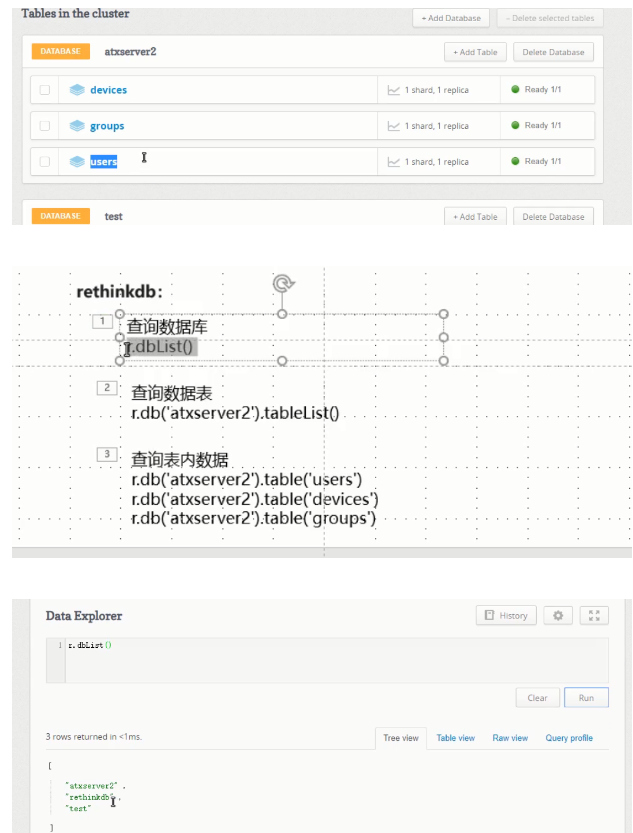Click the r.db('atxserver2').table('users') line
This screenshot has height=833, width=633.
point(246,479)
